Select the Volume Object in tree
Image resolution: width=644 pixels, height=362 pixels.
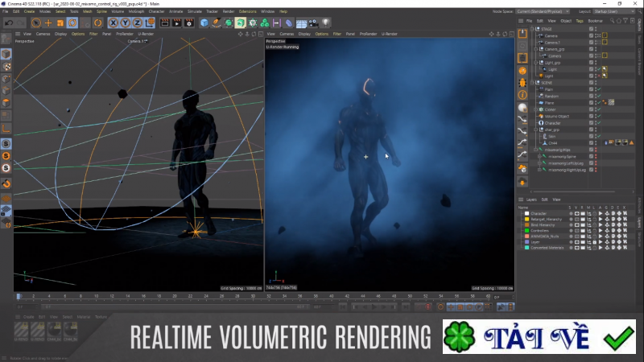(555, 116)
